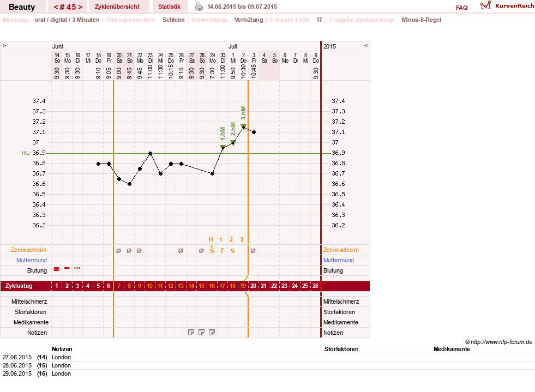Click the spotting dots on day 3
The width and height of the screenshot is (535, 392).
point(77,268)
